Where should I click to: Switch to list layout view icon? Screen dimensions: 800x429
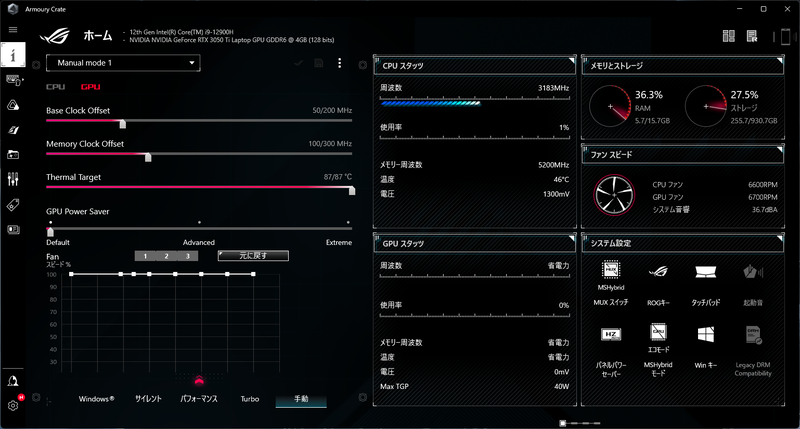point(752,36)
